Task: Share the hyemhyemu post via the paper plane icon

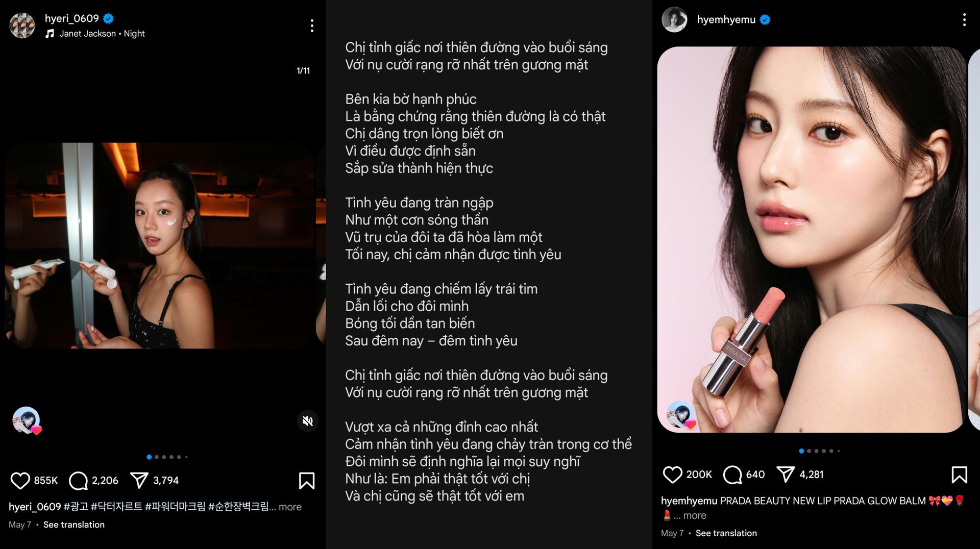Action: tap(786, 474)
